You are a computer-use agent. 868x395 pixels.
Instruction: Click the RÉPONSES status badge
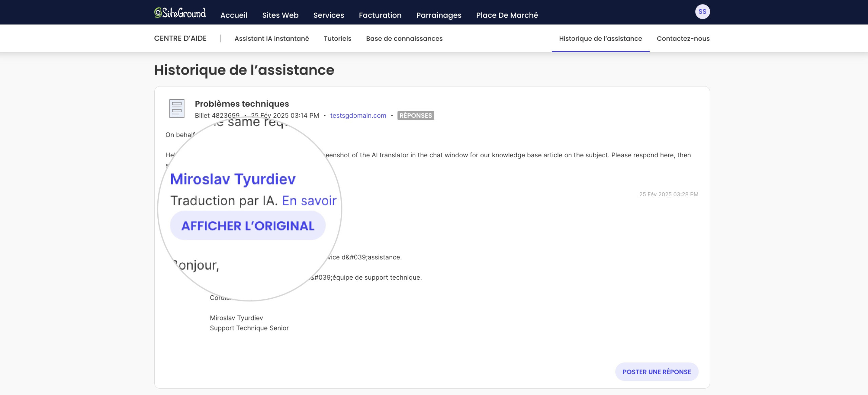coord(416,116)
